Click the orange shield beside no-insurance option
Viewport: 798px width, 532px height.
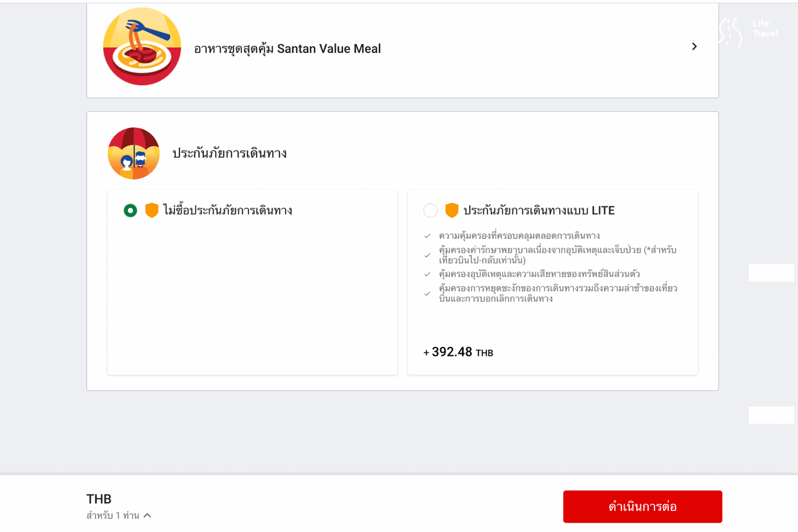(x=152, y=210)
